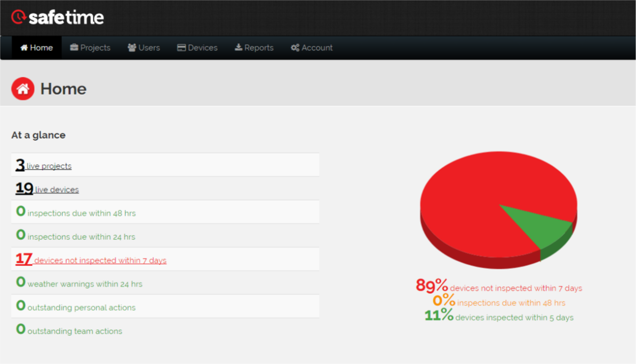Open the 19 live devices link
This screenshot has height=364, width=636.
tap(47, 189)
